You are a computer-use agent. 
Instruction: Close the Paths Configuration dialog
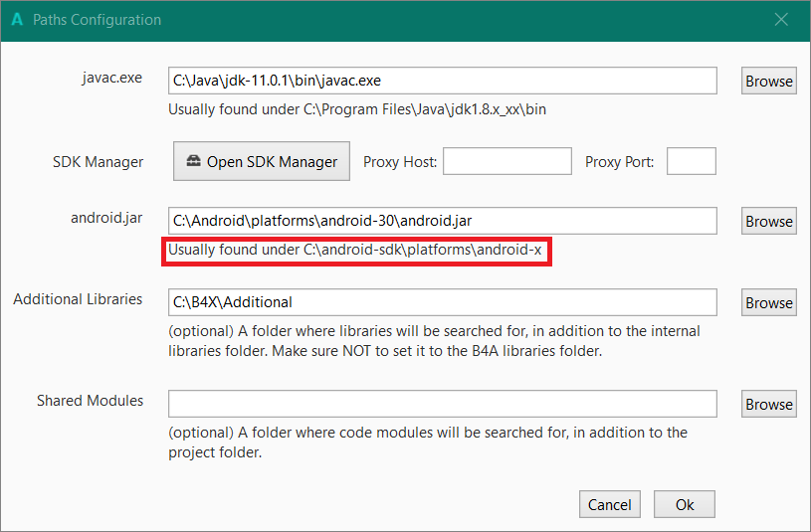(x=781, y=20)
